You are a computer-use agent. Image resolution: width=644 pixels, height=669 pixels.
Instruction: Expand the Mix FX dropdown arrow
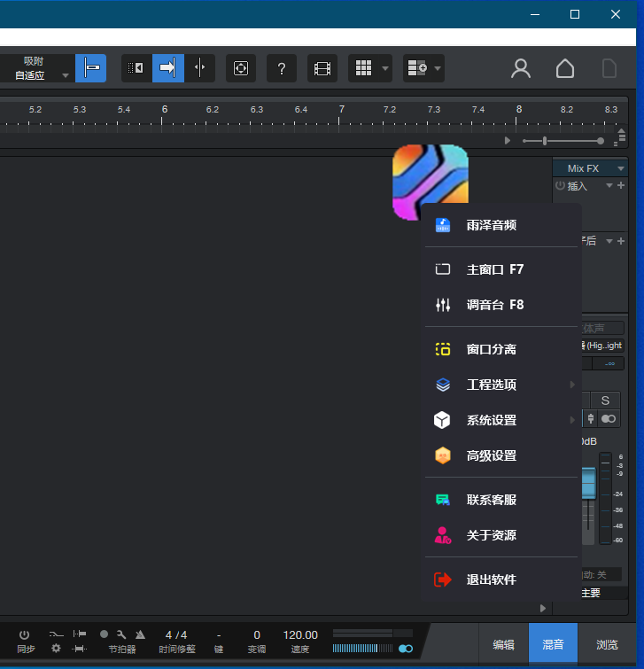(x=621, y=168)
